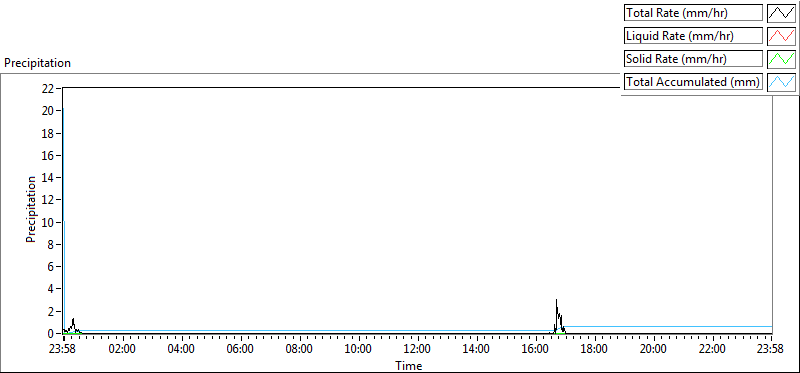Select the Total Accumulated (mm) legend label
The image size is (800, 373).
[x=693, y=82]
